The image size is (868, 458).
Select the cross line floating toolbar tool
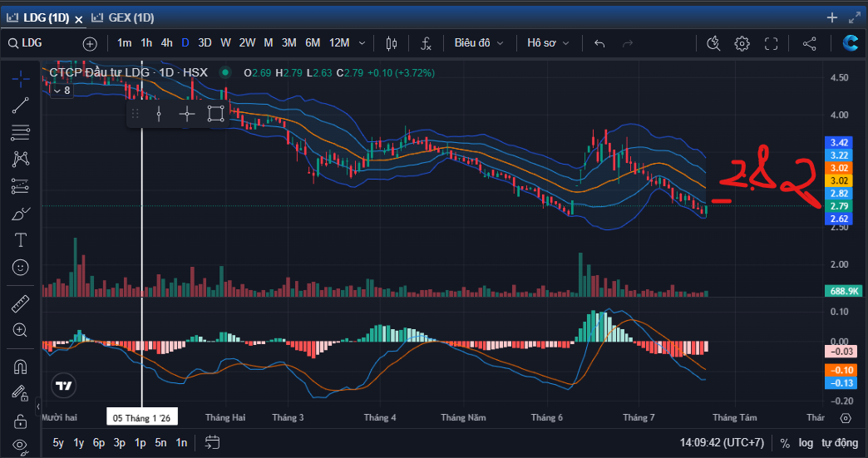[x=187, y=114]
